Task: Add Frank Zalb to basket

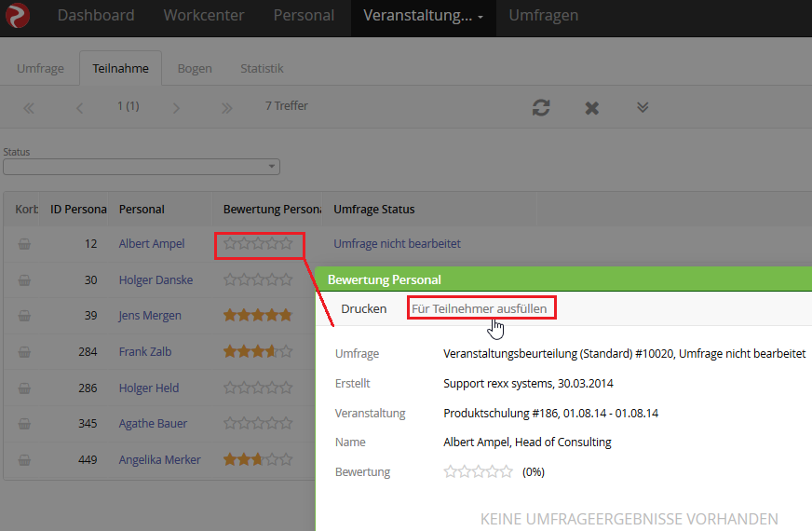Action: point(24,352)
